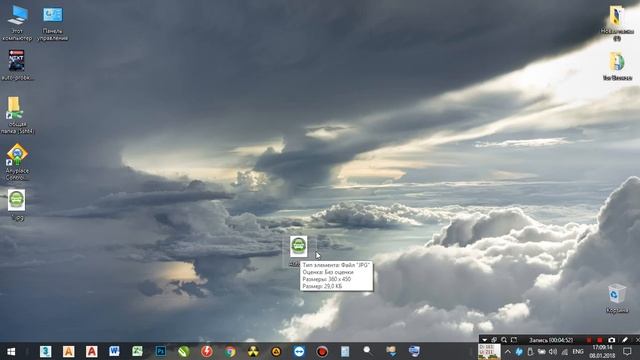Select the общая папка shared folder shortcut
Image resolution: width=640 pixels, height=360 pixels.
coord(17,116)
